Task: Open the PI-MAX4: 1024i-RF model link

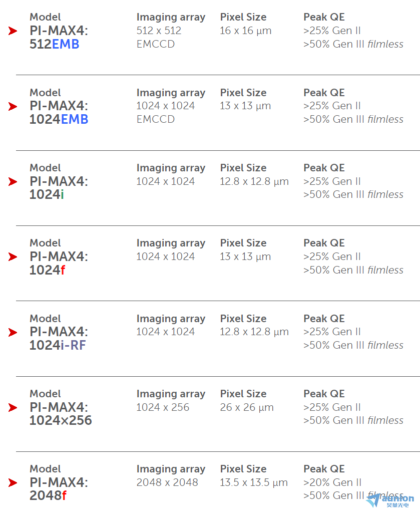Action: click(x=59, y=339)
